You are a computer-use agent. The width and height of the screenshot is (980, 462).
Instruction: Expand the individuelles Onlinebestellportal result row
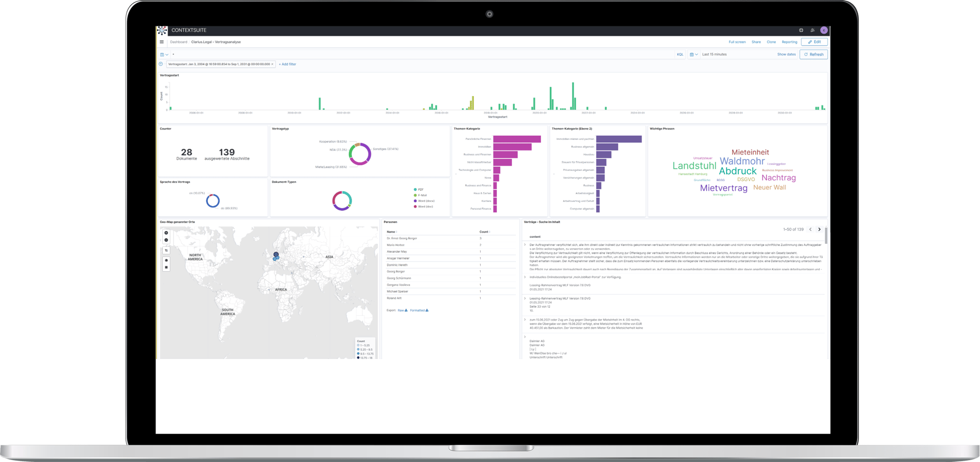[525, 277]
